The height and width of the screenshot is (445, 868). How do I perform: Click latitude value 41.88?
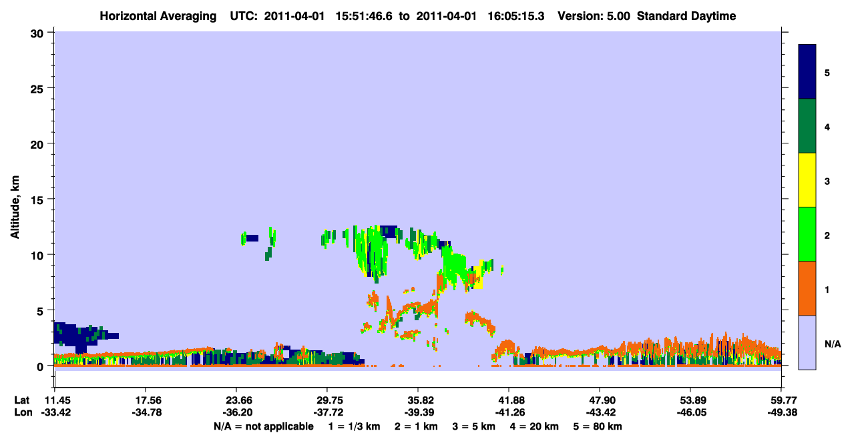click(x=508, y=400)
